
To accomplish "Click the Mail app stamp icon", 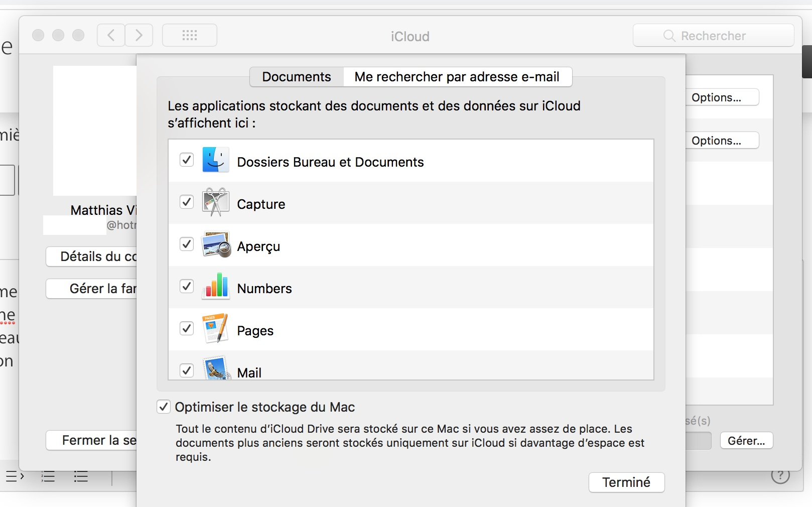I will [x=217, y=368].
